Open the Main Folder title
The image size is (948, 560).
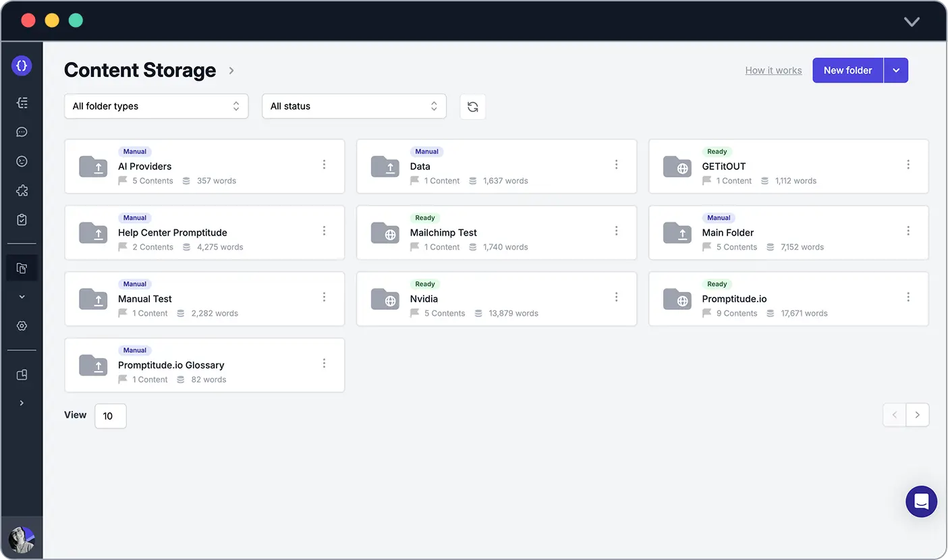point(728,233)
